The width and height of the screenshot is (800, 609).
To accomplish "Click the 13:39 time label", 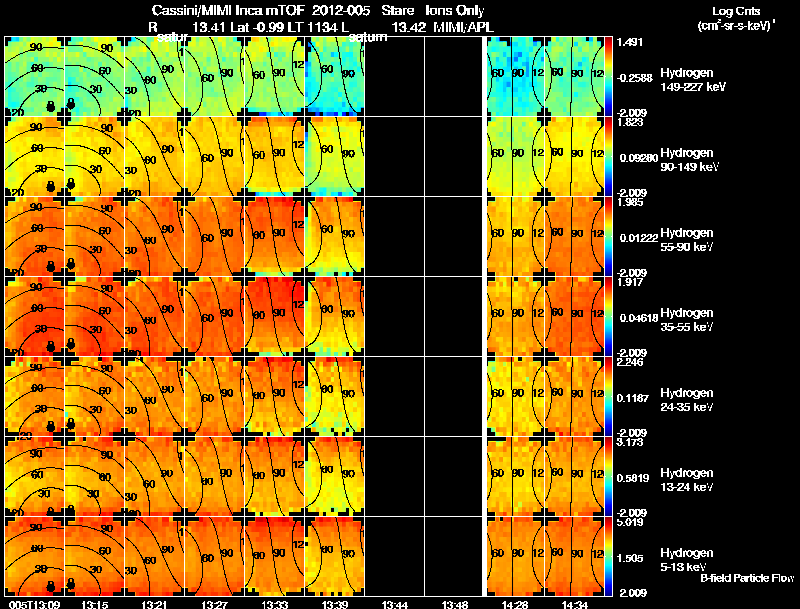I will tap(335, 604).
